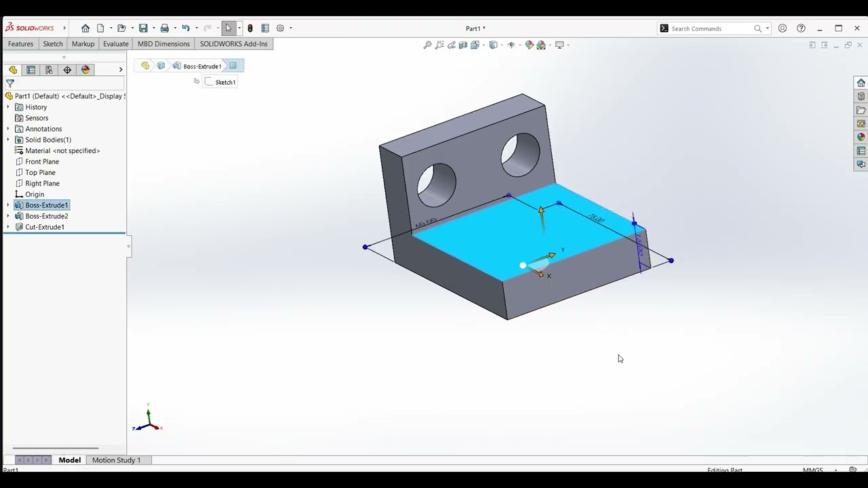Click the Section View icon

coord(463,45)
